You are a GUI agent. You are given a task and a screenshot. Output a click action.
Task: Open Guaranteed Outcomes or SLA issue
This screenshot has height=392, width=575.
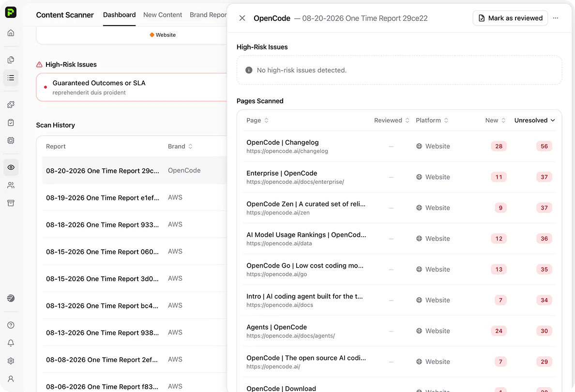(132, 87)
